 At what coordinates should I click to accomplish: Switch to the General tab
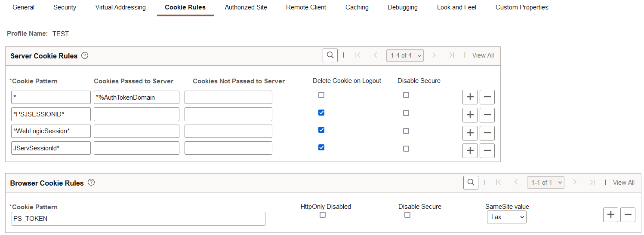point(24,7)
